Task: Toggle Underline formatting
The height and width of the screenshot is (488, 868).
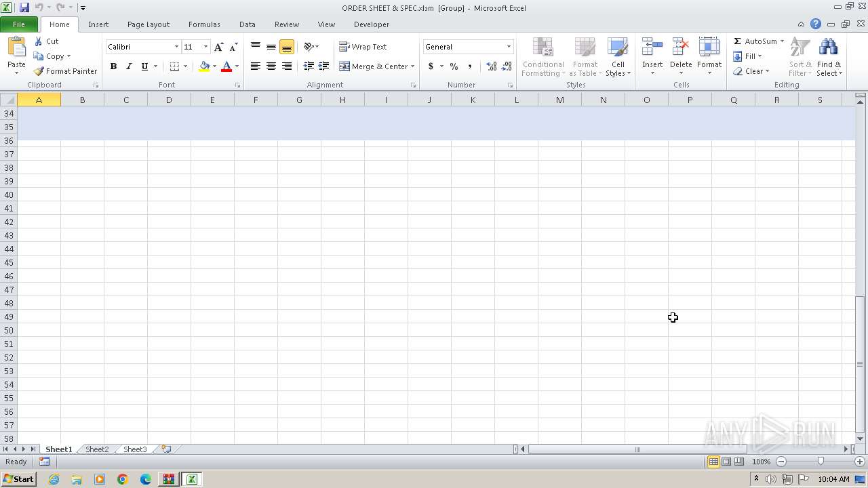Action: tap(144, 66)
